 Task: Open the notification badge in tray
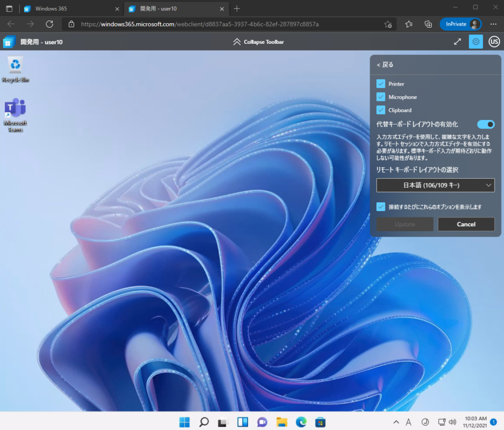[493, 422]
